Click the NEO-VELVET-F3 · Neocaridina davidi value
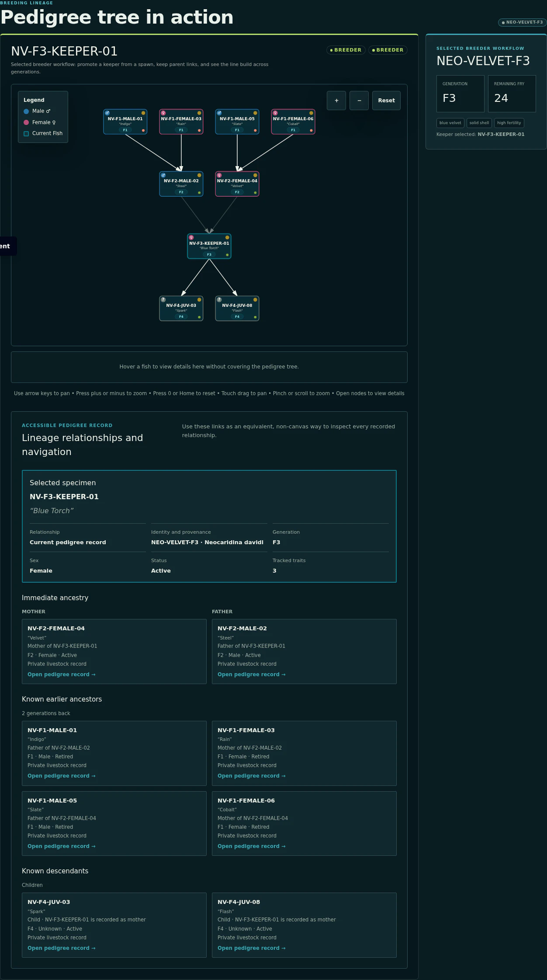 207,542
